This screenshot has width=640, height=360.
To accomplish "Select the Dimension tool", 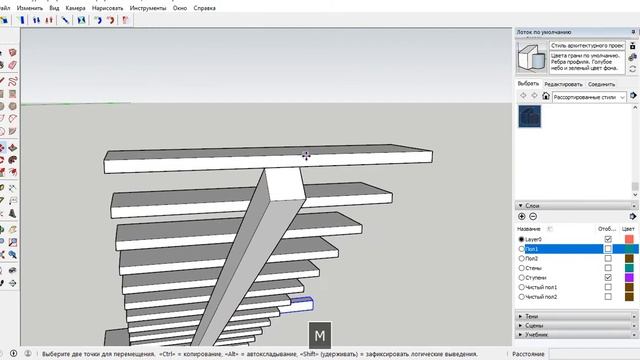I will (x=13, y=188).
